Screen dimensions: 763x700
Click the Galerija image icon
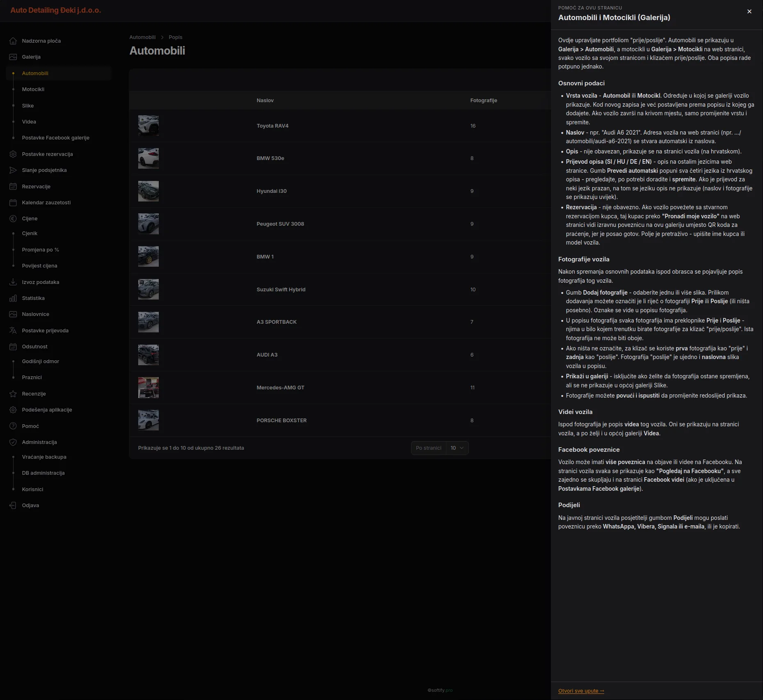point(13,57)
